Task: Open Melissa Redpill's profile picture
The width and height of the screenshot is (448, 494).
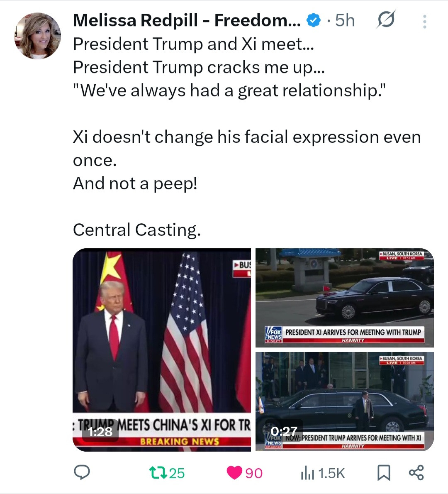Action: [x=38, y=36]
